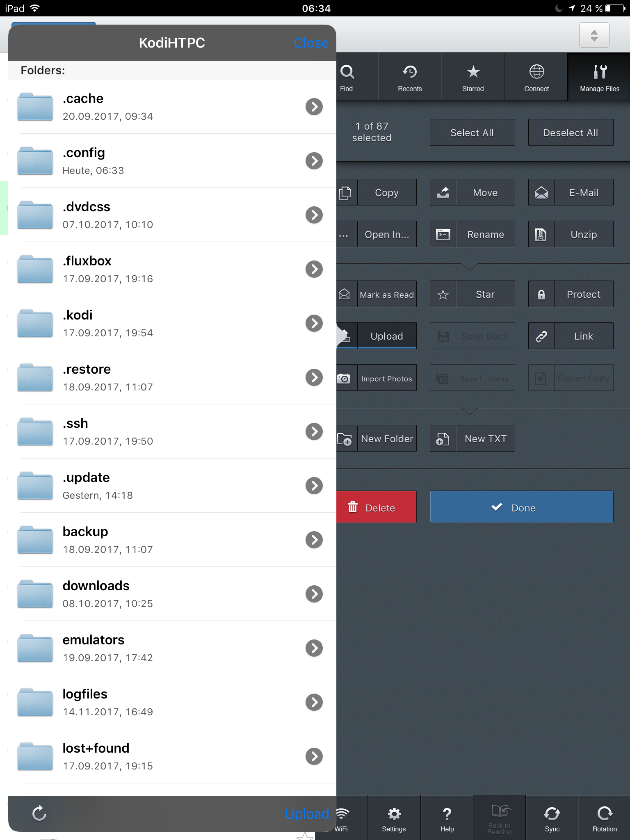The width and height of the screenshot is (630, 840).
Task: Tap the blue Done button
Action: [x=522, y=507]
